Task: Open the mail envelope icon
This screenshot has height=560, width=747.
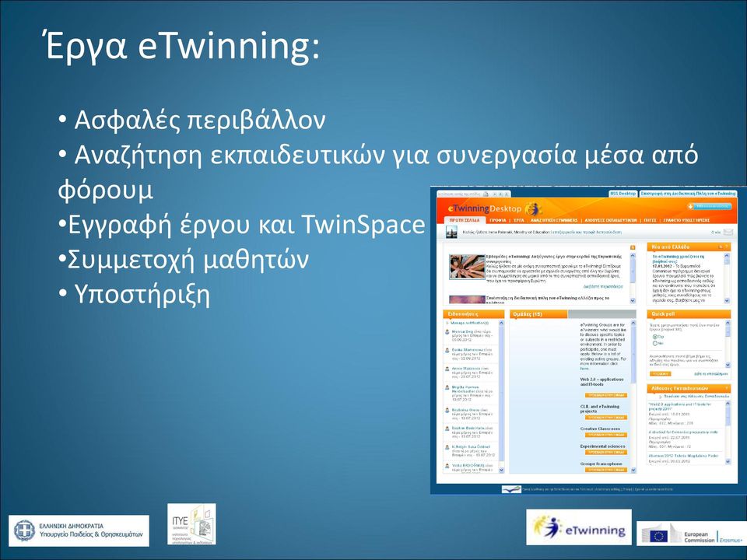Action: point(728,232)
